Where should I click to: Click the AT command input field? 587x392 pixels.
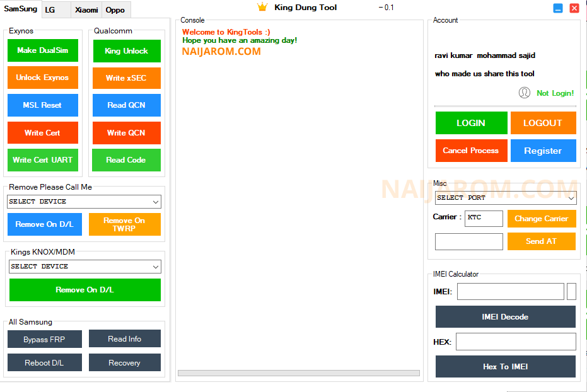[468, 241]
